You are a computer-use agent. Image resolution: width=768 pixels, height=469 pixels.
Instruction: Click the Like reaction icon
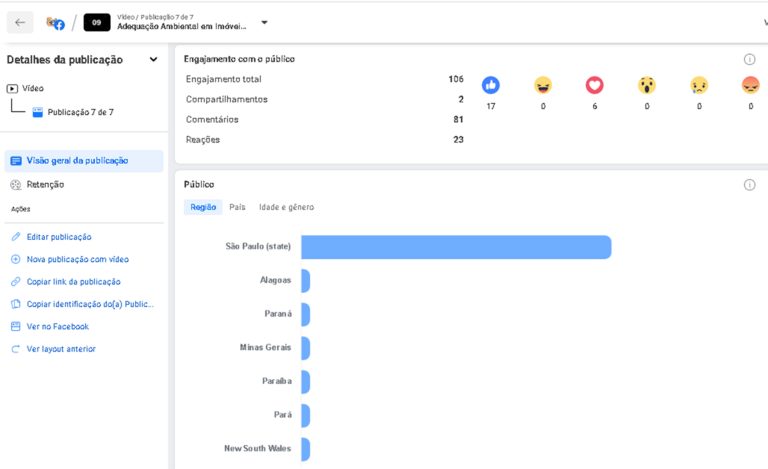click(490, 85)
